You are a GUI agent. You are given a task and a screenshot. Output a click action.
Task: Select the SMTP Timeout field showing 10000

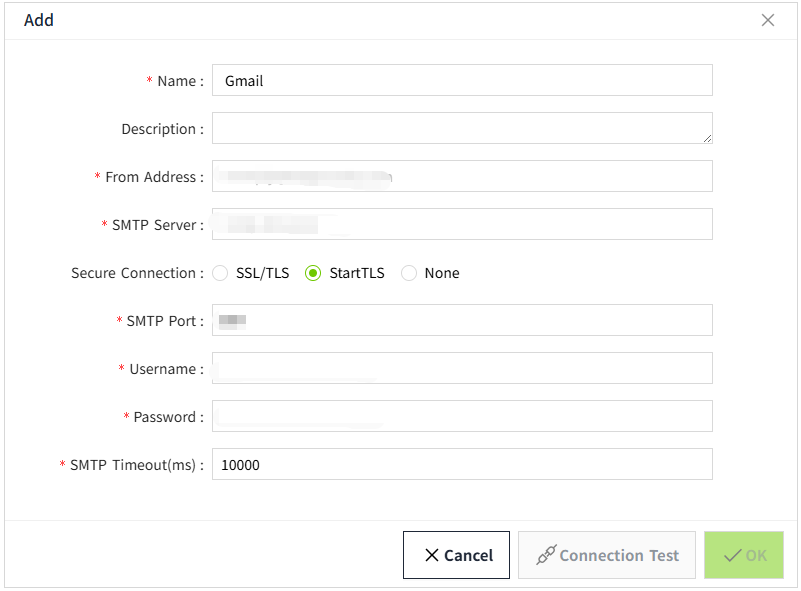[461, 464]
